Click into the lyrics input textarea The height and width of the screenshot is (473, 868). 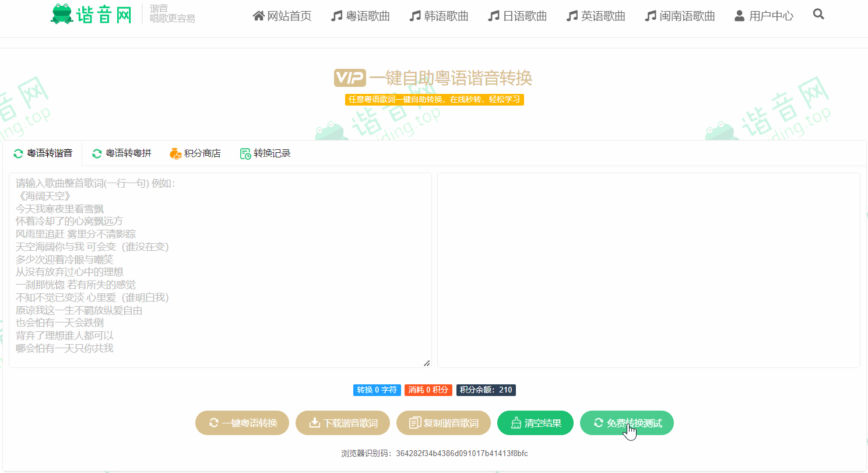point(220,269)
